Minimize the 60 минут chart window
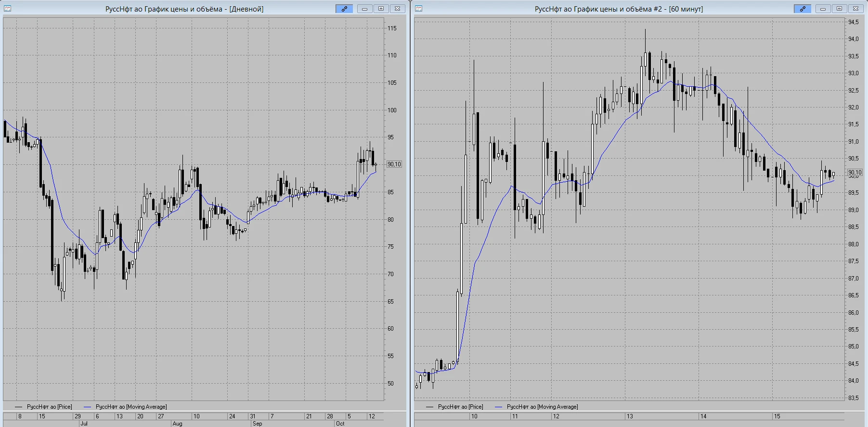Image resolution: width=868 pixels, height=427 pixels. (823, 9)
